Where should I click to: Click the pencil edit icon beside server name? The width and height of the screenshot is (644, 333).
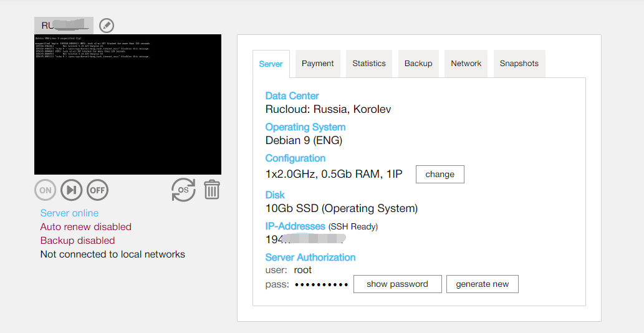(107, 26)
